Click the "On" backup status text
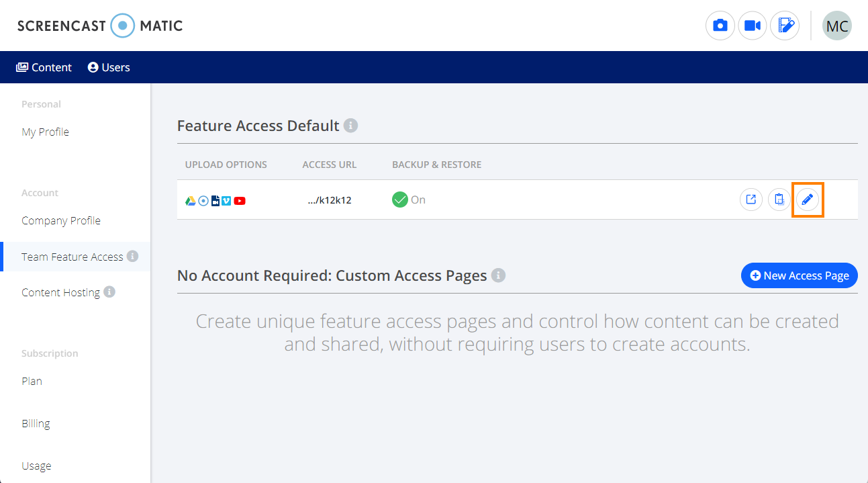The image size is (868, 483). point(418,200)
